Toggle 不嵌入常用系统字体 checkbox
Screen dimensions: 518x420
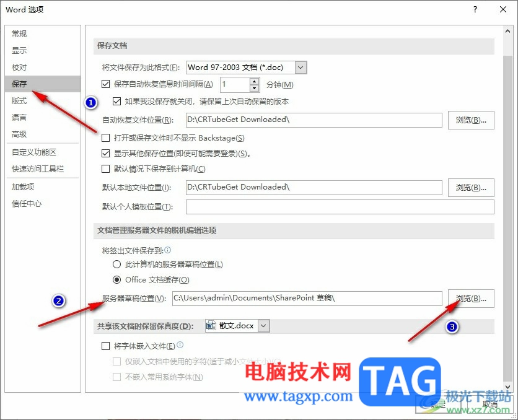[116, 377]
